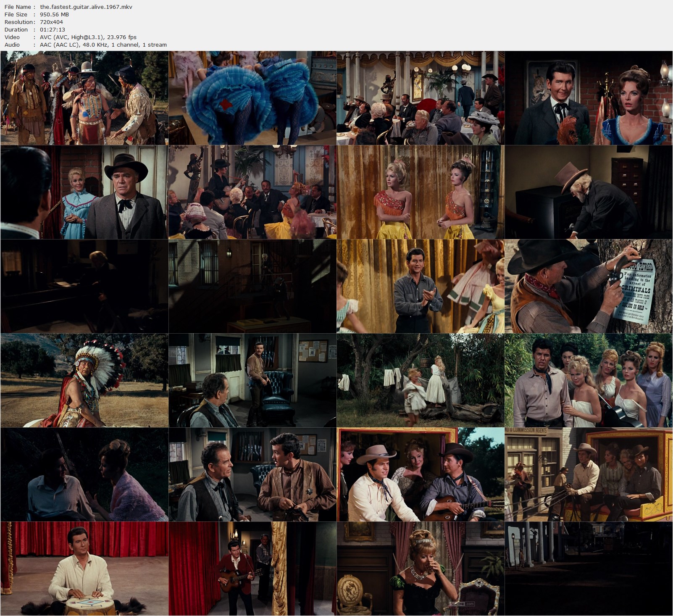This screenshot has width=673, height=616.
Task: Select the man drumming before red curtain
Action: coord(84,569)
